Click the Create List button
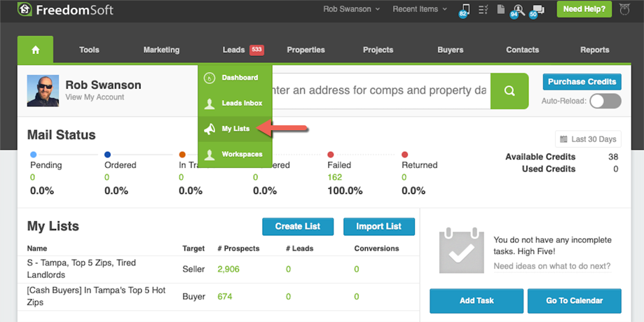 (298, 226)
